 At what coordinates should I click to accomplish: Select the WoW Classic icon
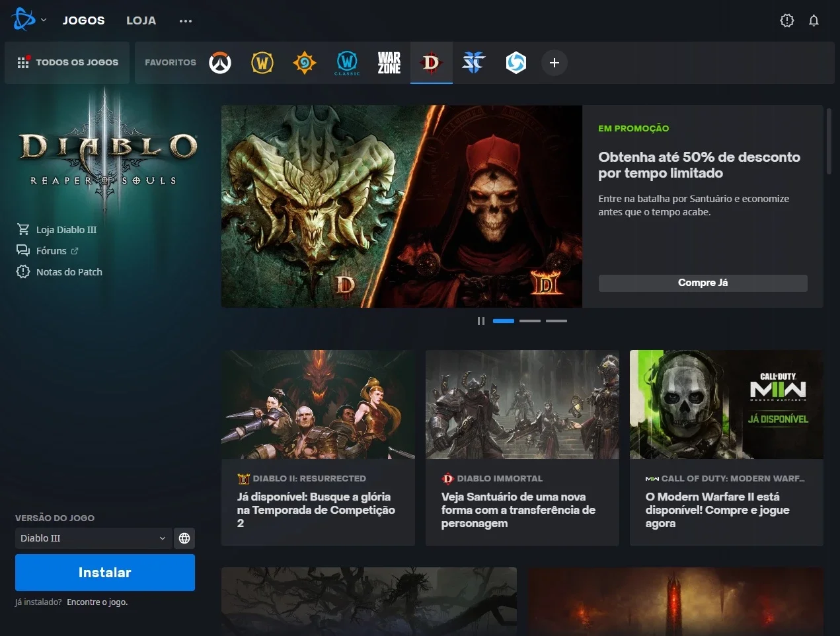click(347, 63)
